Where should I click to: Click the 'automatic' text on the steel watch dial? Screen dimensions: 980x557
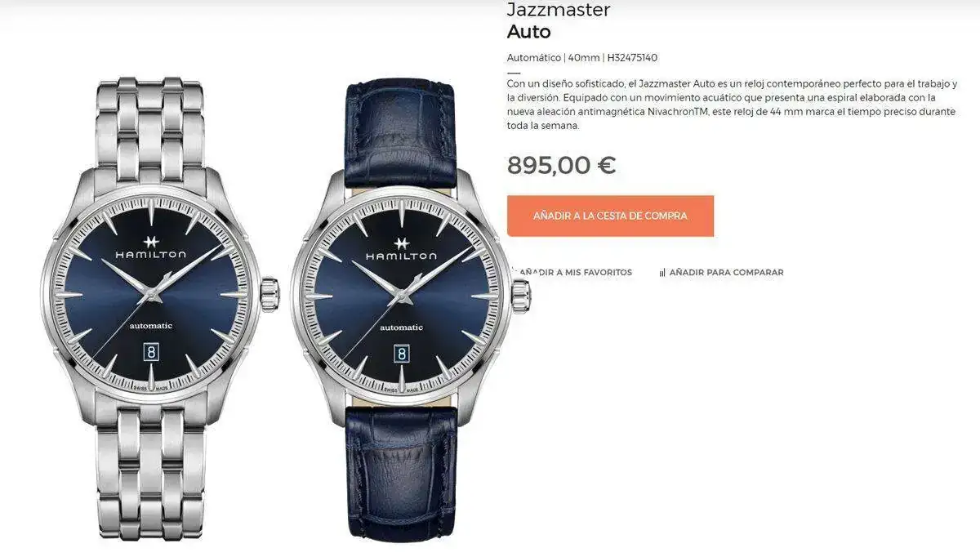click(151, 326)
